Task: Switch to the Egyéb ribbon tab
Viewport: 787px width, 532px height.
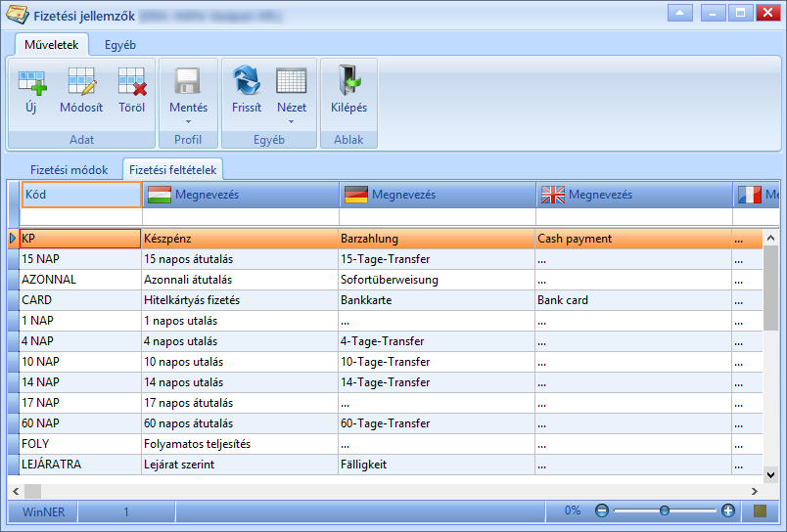Action: 120,45
